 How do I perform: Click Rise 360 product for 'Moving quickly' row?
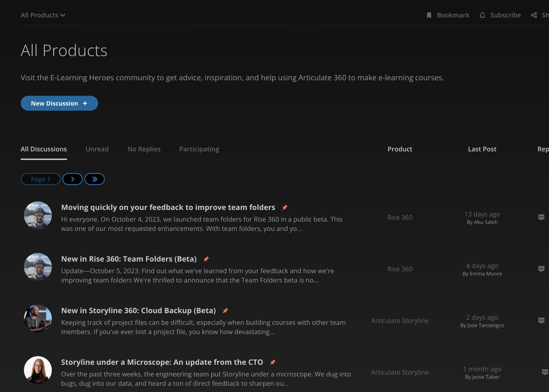tap(400, 217)
